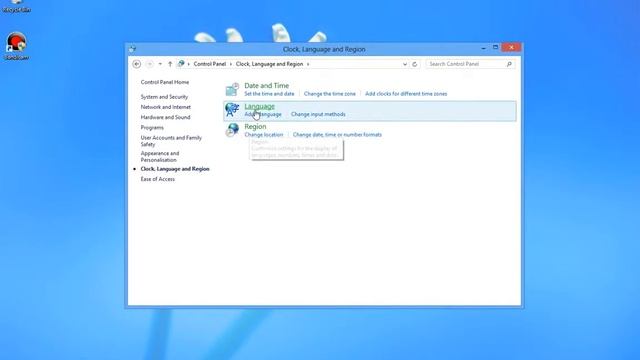The width and height of the screenshot is (640, 360).
Task: Click the window system menu icon in title bar
Action: pos(132,49)
